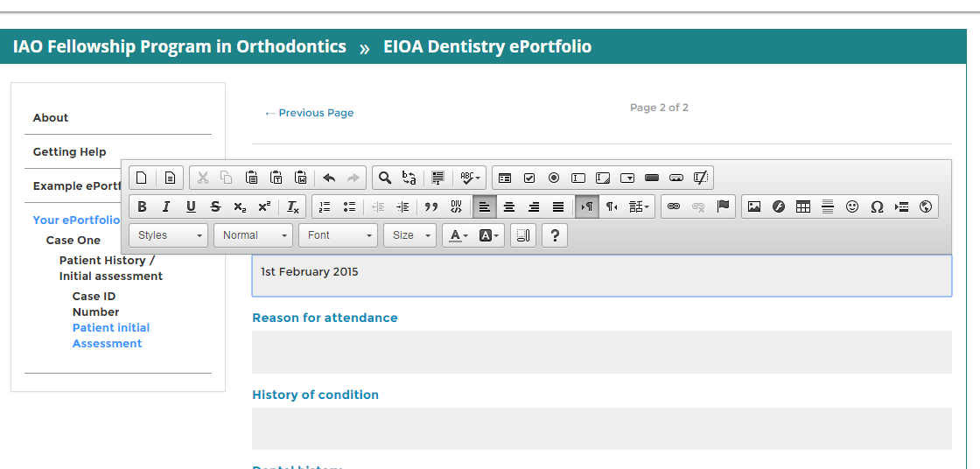Toggle bold formatting in editor toolbar

click(x=142, y=207)
